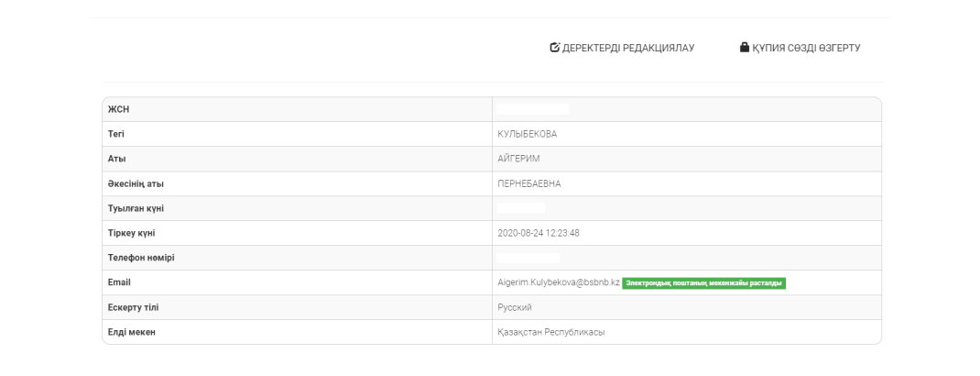This screenshot has height=376, width=980.
Task: Open the Деректерді редакциялау link text
Action: 628,47
